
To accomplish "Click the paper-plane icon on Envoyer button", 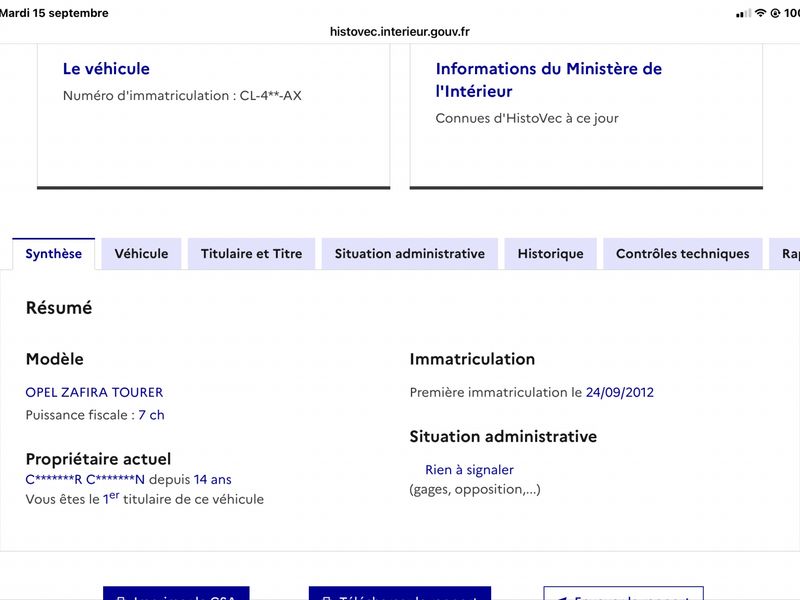I will 561,597.
